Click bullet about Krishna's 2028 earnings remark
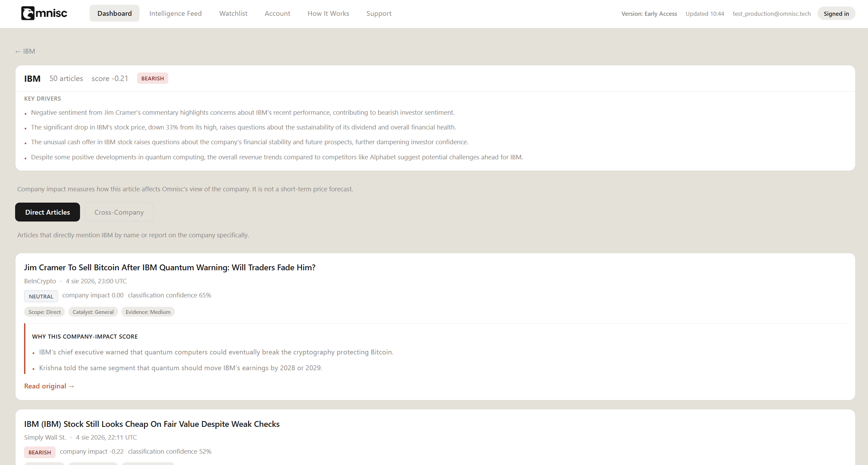This screenshot has height=465, width=868. [181, 368]
